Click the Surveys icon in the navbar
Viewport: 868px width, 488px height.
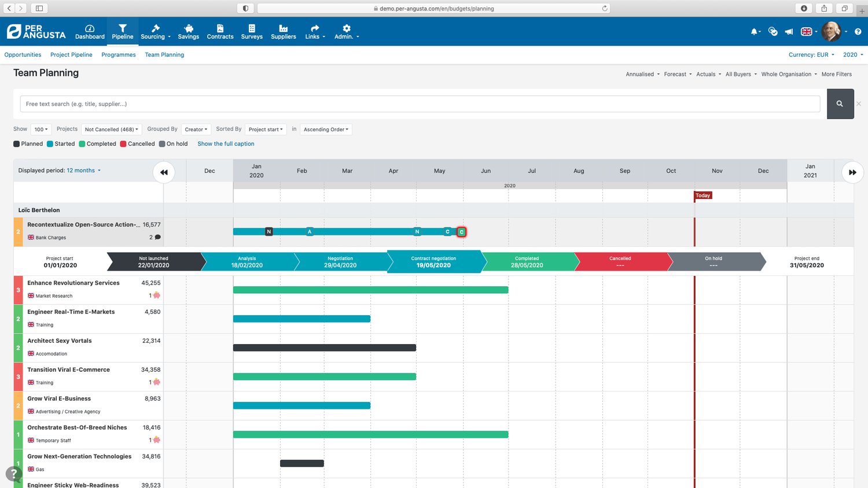[252, 27]
